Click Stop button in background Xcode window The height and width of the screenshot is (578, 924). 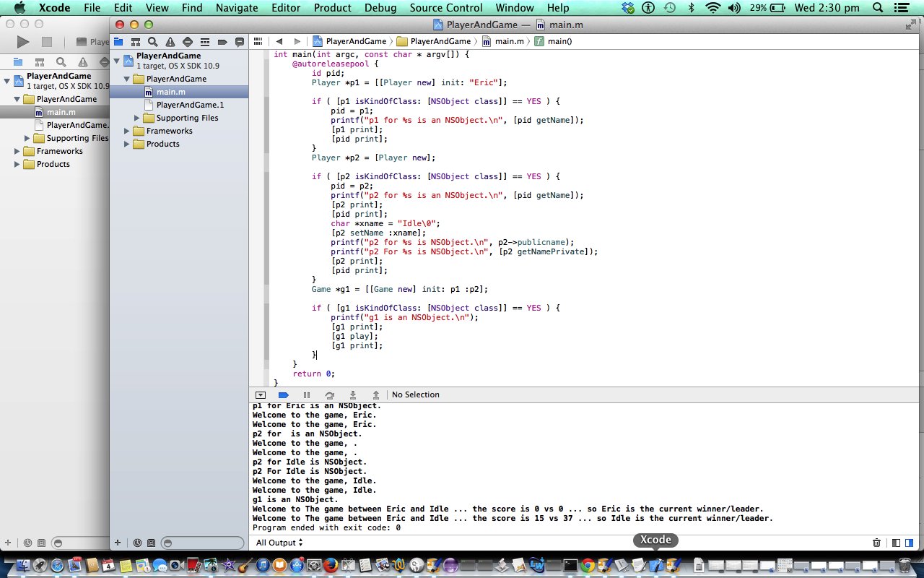pyautogui.click(x=46, y=42)
